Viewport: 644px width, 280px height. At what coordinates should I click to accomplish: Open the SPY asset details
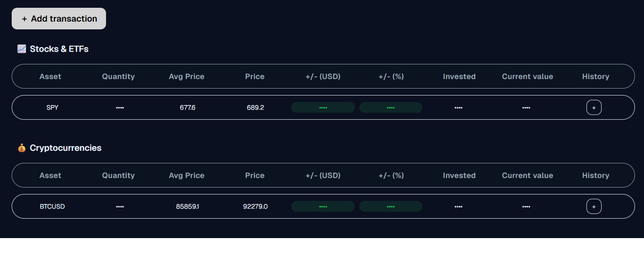click(52, 107)
